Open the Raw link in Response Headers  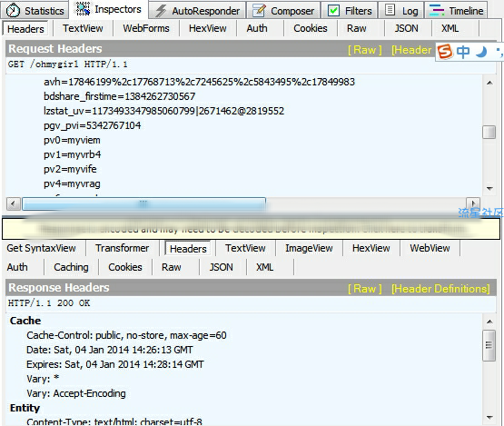[x=364, y=289]
